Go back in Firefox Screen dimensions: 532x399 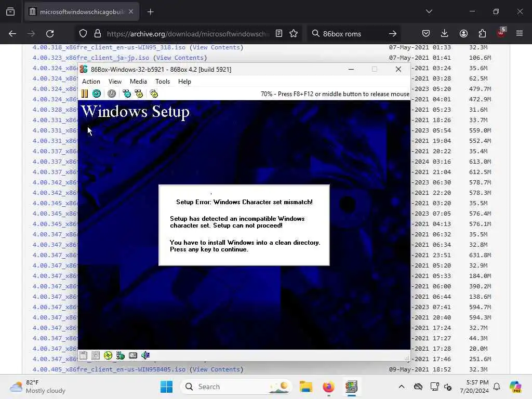coord(12,34)
